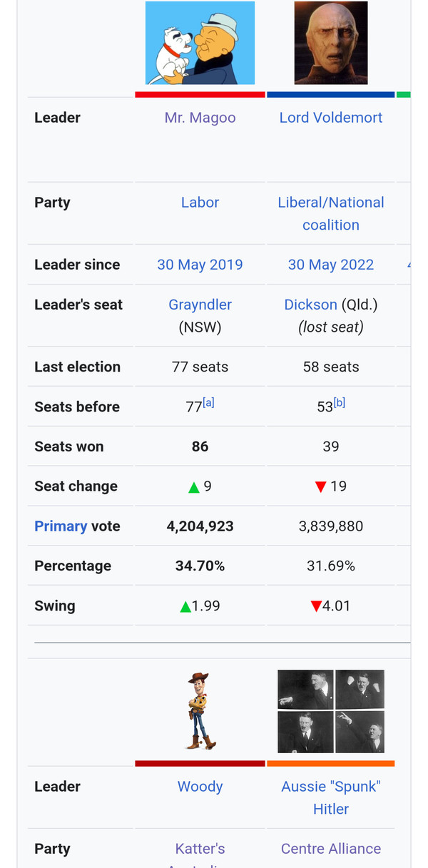Open the 30 May 2019 date link

click(x=200, y=265)
